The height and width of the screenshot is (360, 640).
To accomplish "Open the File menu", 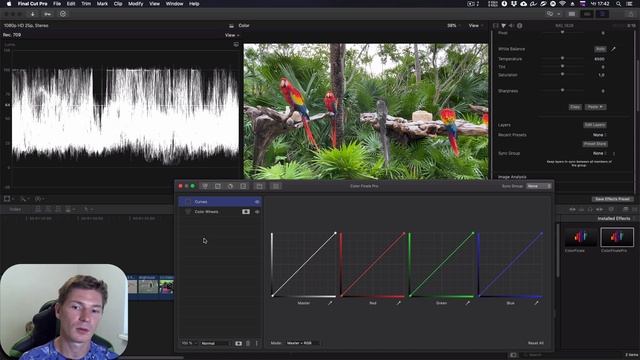I will pyautogui.click(x=57, y=4).
